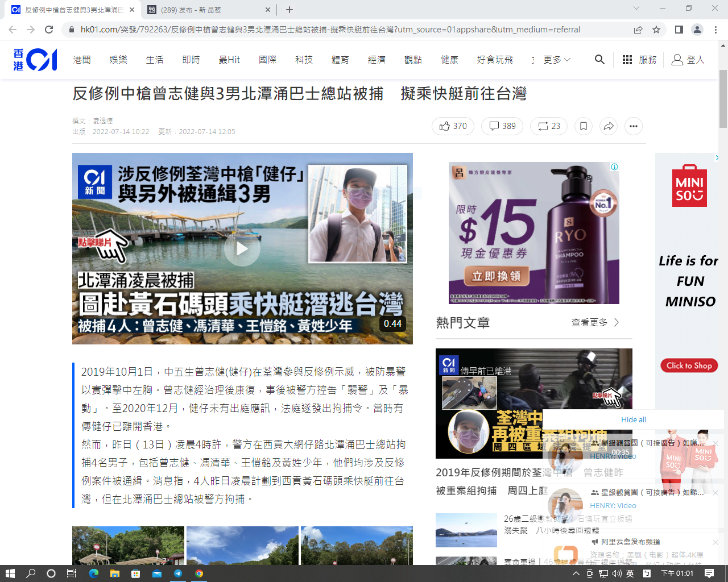Click 查看更多 under 熱門文章
728x582 pixels.
595,322
